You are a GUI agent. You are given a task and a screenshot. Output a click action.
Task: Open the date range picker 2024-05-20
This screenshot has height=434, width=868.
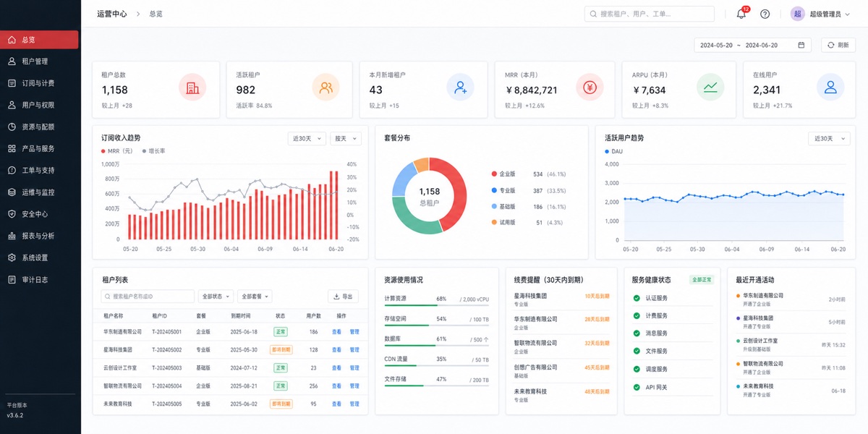coord(753,45)
